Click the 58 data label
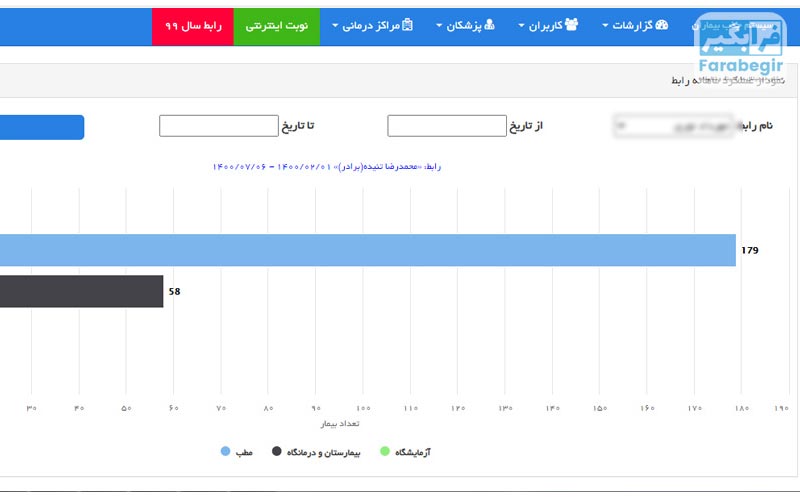 pos(174,292)
